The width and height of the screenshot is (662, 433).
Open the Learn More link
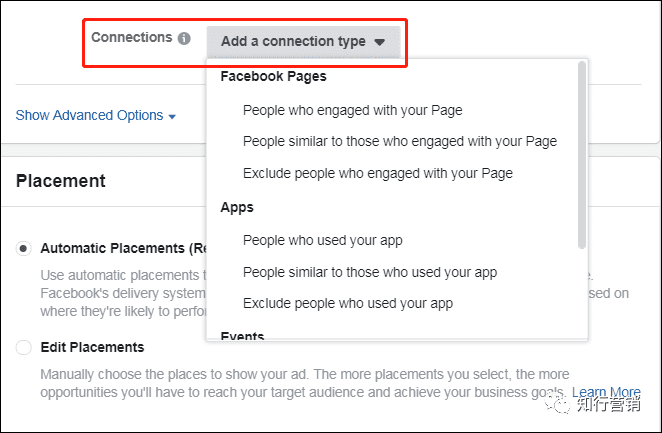tap(606, 393)
